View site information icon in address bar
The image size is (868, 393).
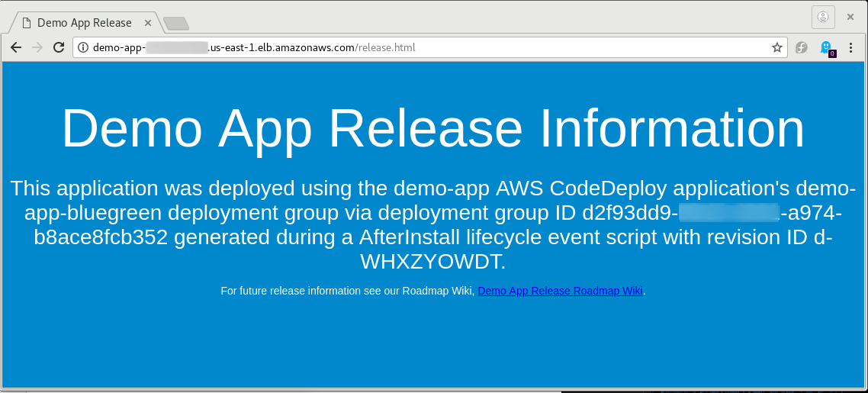pos(83,47)
